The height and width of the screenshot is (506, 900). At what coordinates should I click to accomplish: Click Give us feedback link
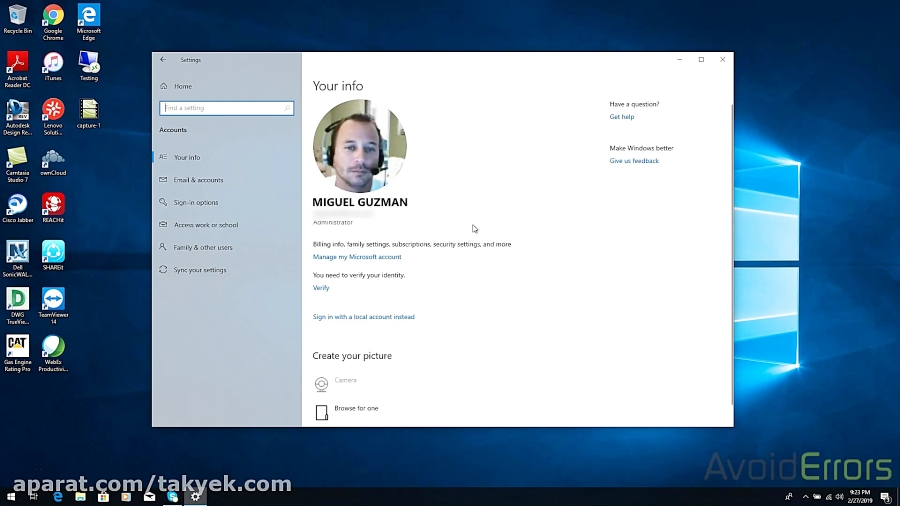634,161
